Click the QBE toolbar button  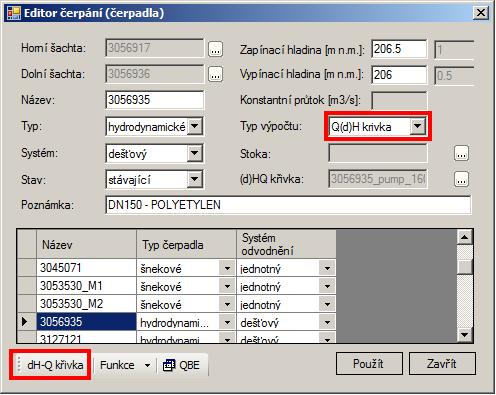tap(181, 365)
